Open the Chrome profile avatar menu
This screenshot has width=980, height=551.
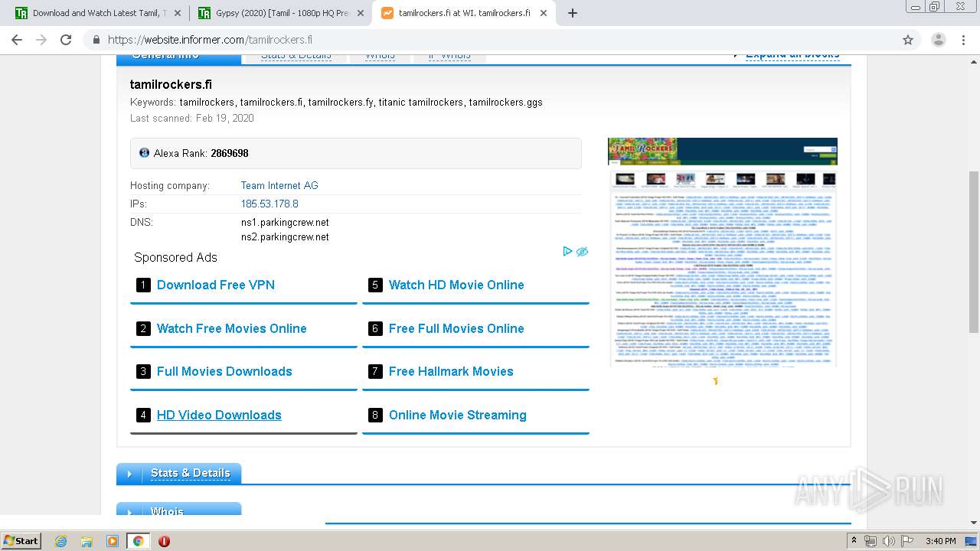pyautogui.click(x=939, y=40)
